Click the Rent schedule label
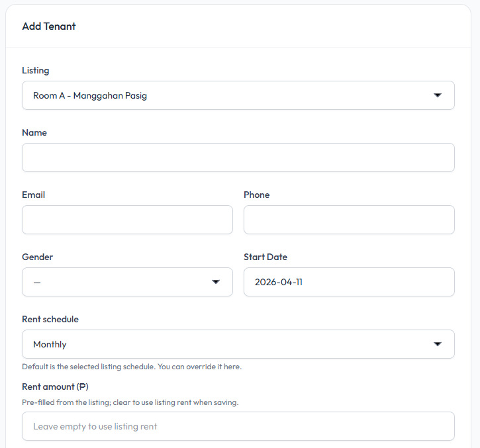The image size is (480, 448). point(50,319)
